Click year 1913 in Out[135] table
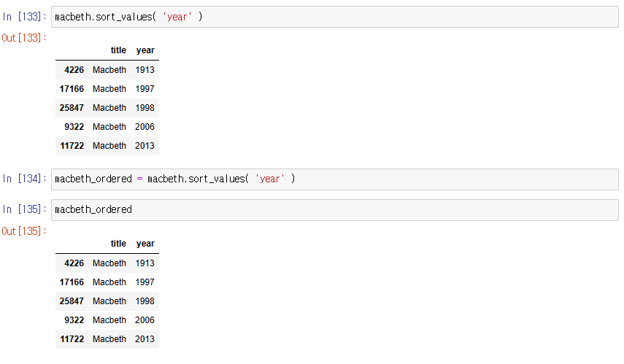Image resolution: width=624 pixels, height=364 pixels. coord(145,263)
